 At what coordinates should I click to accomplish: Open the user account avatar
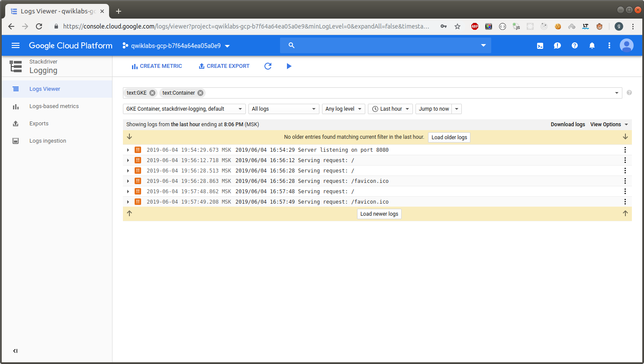point(627,45)
